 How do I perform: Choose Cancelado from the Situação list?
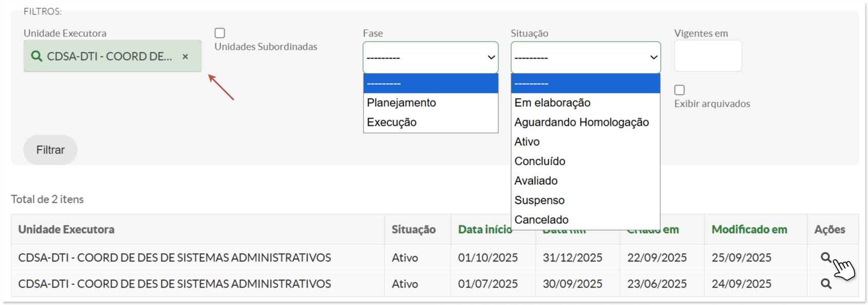(541, 220)
